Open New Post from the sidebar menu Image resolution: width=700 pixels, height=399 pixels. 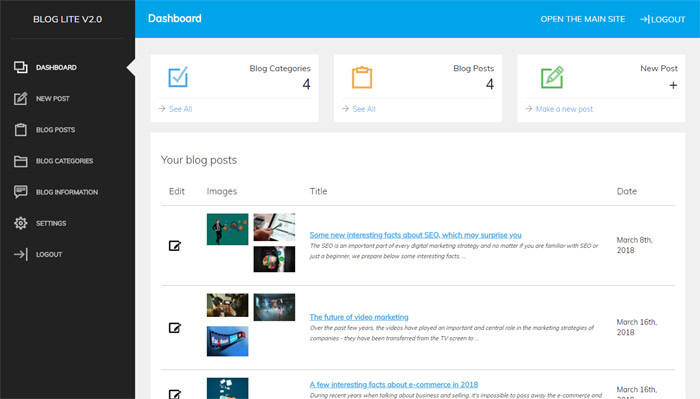tap(53, 99)
